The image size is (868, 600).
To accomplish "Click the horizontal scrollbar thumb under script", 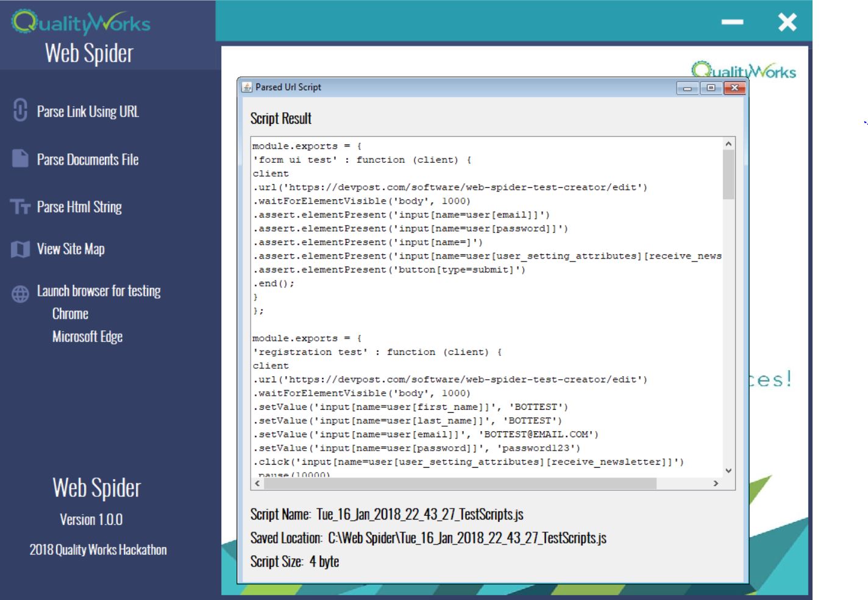I will click(460, 484).
